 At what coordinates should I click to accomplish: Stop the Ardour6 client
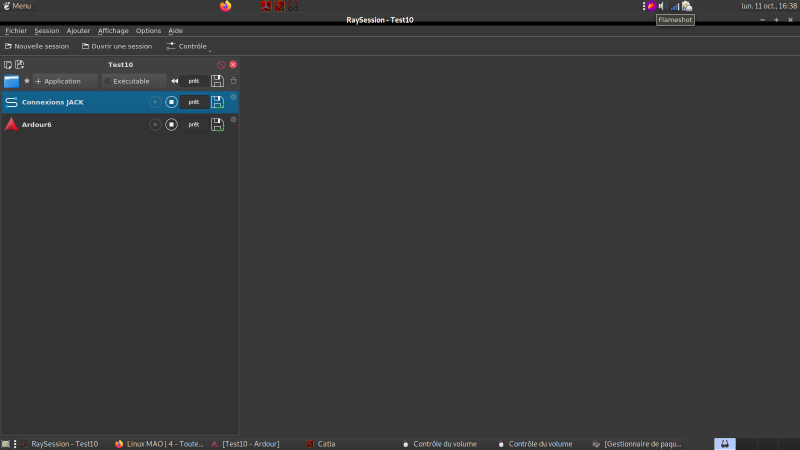tap(171, 124)
